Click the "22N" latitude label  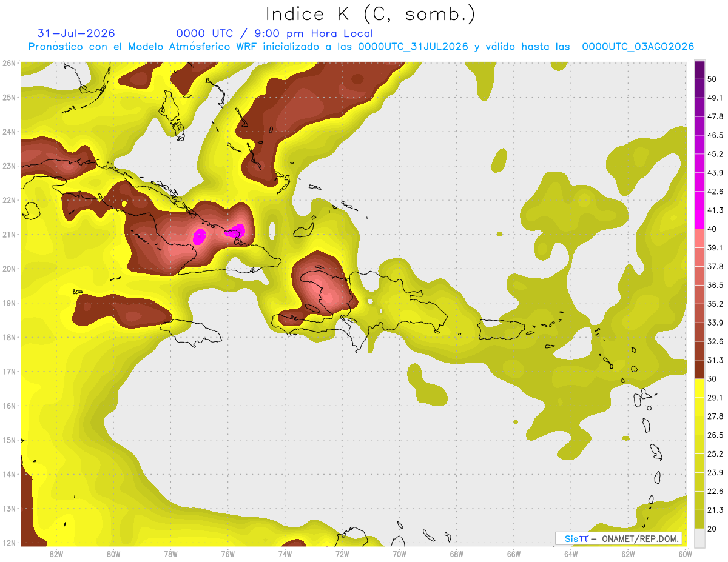click(x=9, y=200)
